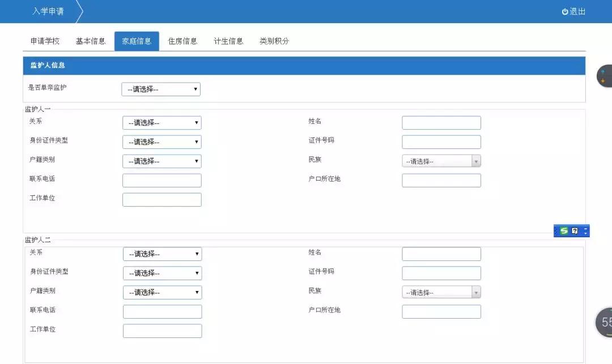The width and height of the screenshot is (612, 364).
Task: View the 类别积分 tab
Action: click(273, 40)
